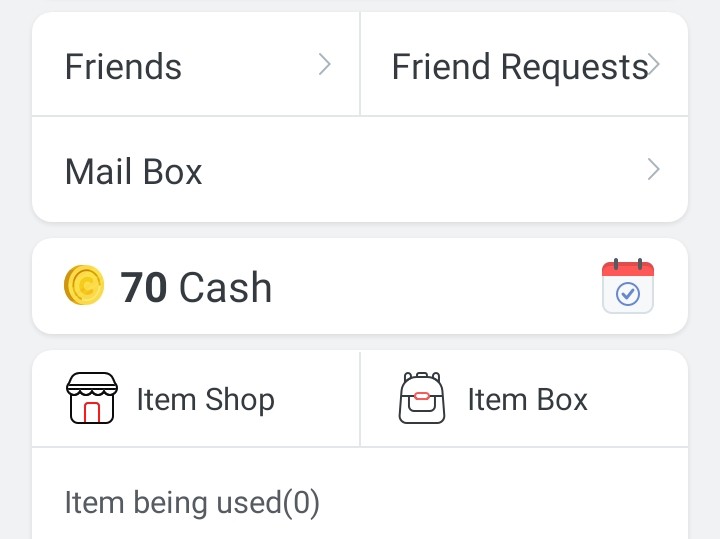Tap the Item Shop storefront icon
720x539 pixels.
pyautogui.click(x=92, y=399)
